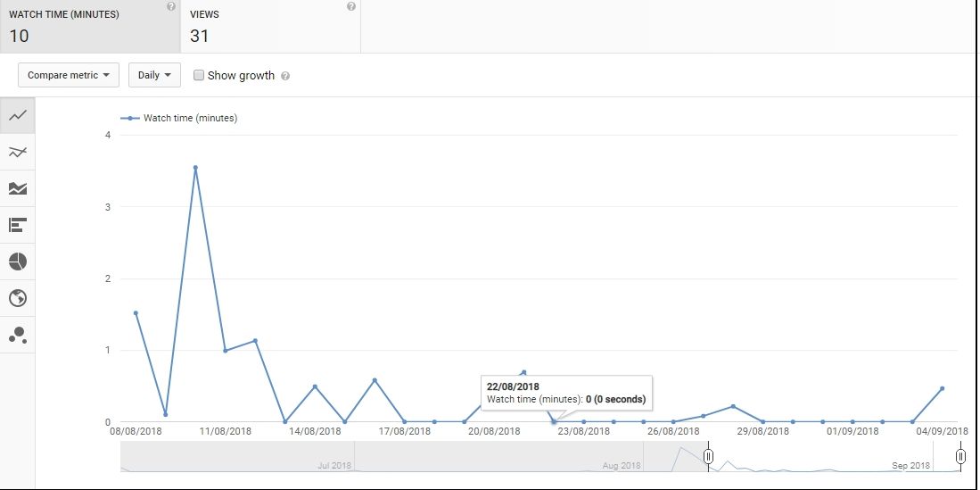980x490 pixels.
Task: Click help icon on Watch time card
Action: (171, 6)
